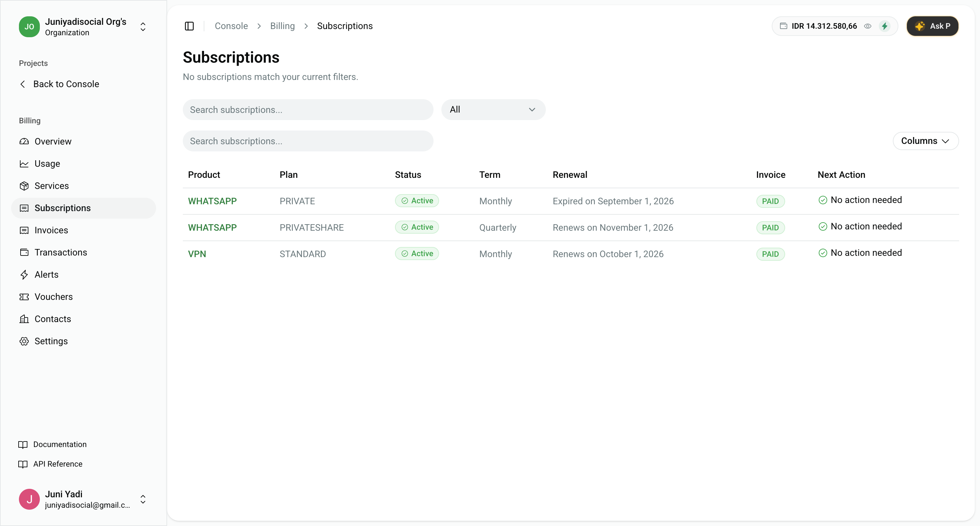This screenshot has height=526, width=980.
Task: Click the IDR 14.312.580,66 balance
Action: click(x=824, y=26)
